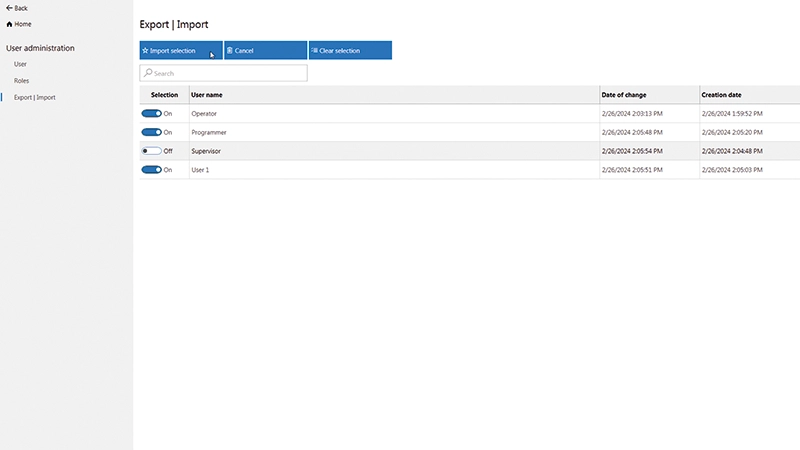The image size is (800, 450).
Task: Click the Home house icon
Action: pos(9,23)
